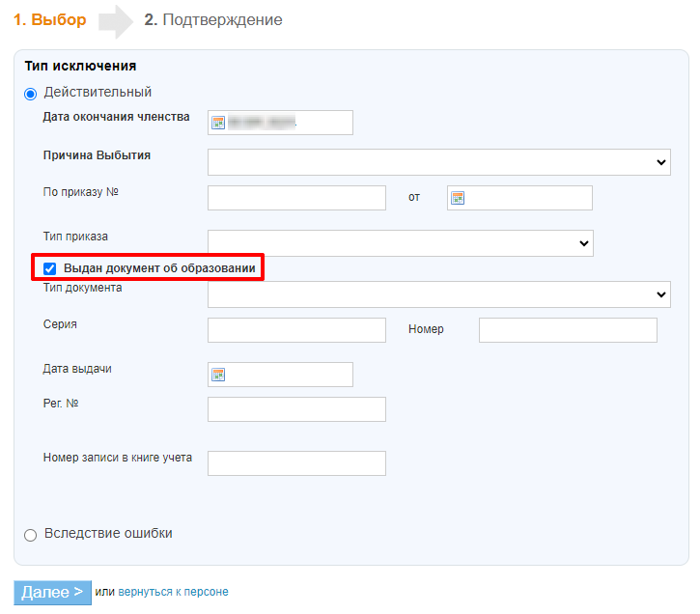The width and height of the screenshot is (700, 614).
Task: Go to step 1 Выбор tab
Action: click(49, 20)
